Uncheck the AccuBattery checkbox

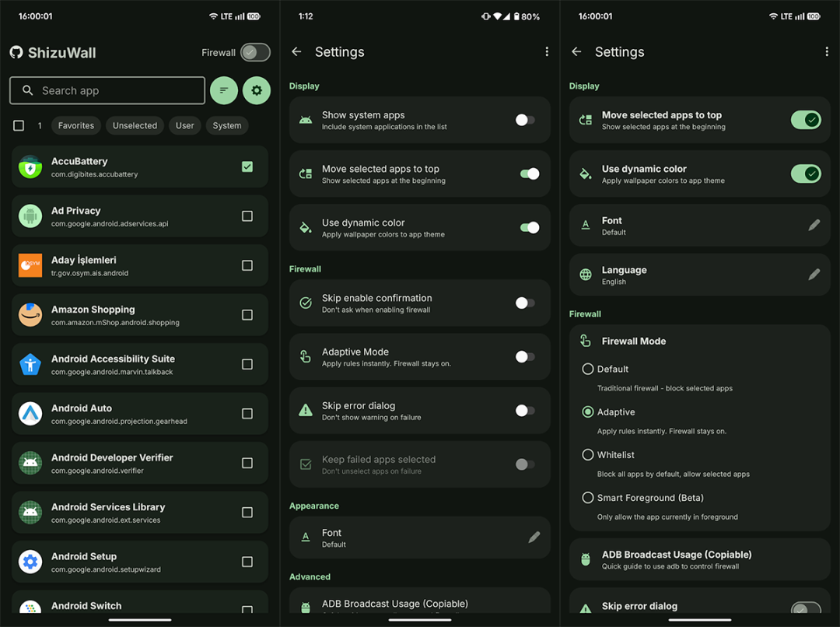pyautogui.click(x=247, y=166)
